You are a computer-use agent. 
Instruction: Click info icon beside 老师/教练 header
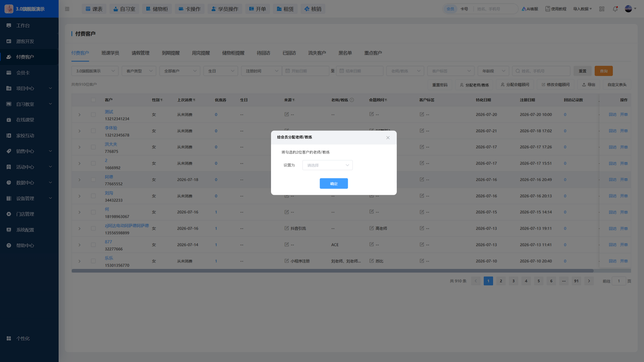point(352,100)
